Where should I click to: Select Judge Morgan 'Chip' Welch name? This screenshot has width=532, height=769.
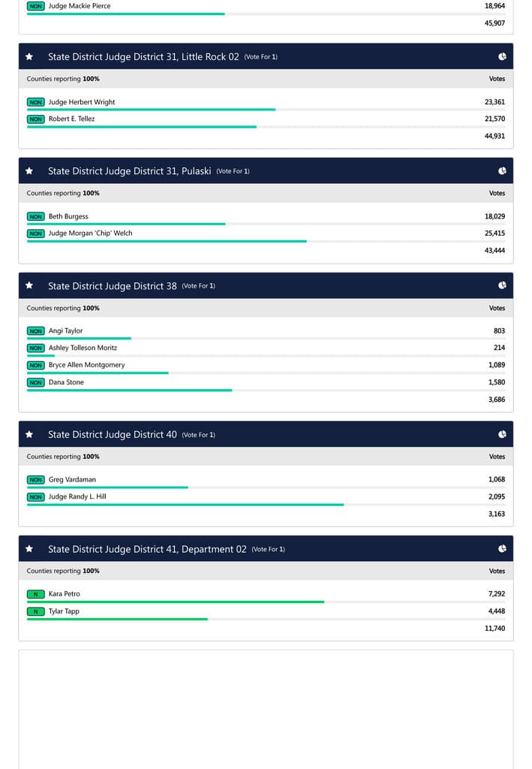pyautogui.click(x=90, y=233)
